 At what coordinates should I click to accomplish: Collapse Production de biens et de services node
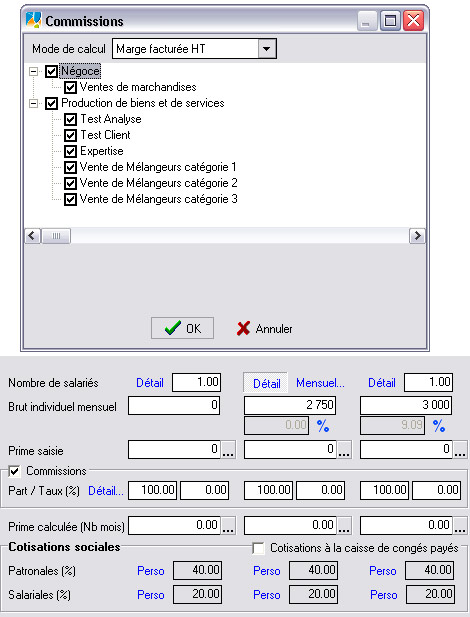tap(34, 103)
